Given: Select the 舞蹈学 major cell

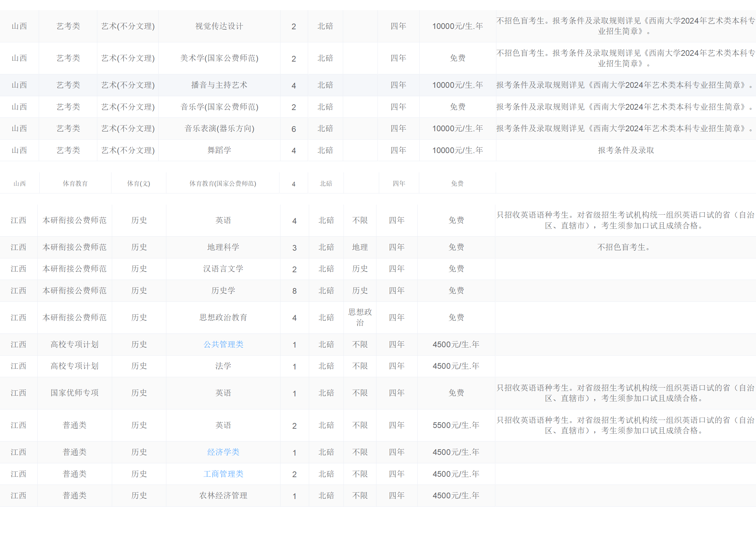Looking at the screenshot, I should (x=219, y=150).
